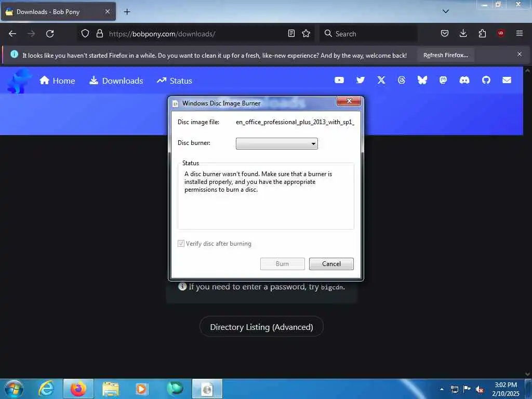The image size is (532, 399).
Task: Open the Firefox hamburger menu
Action: 520,33
